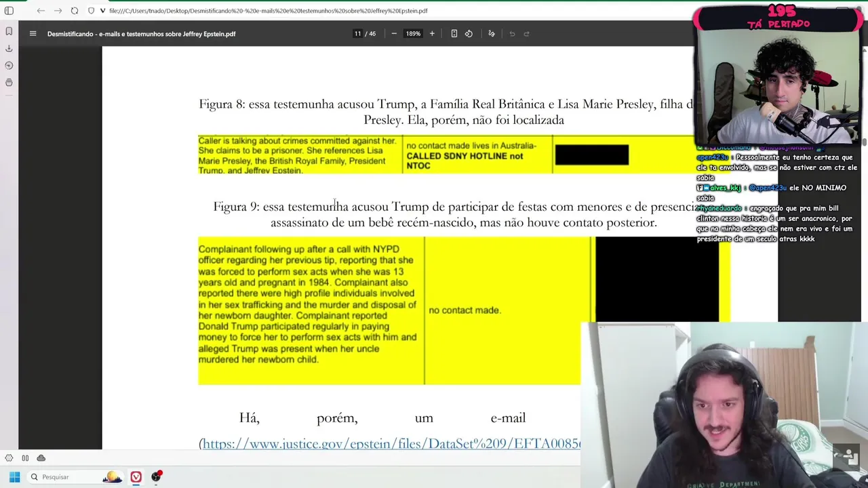Click the word 'porém,' in the paragraph
The height and width of the screenshot is (488, 868).
tap(337, 418)
